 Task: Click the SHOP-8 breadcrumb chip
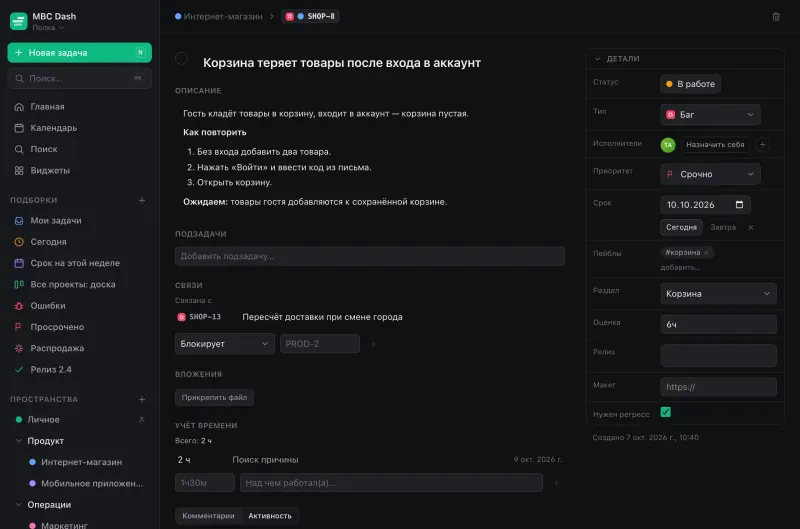(310, 17)
